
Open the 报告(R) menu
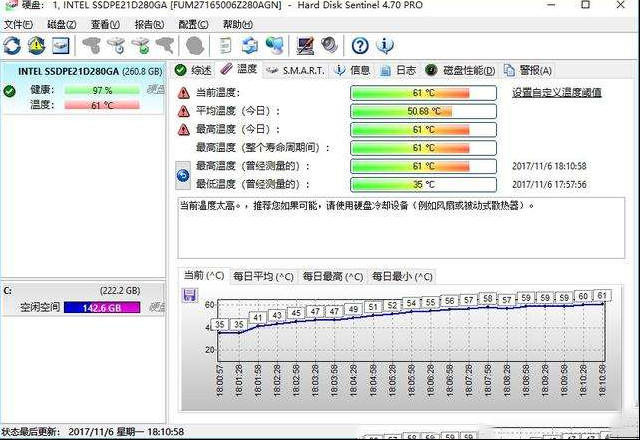[x=149, y=24]
